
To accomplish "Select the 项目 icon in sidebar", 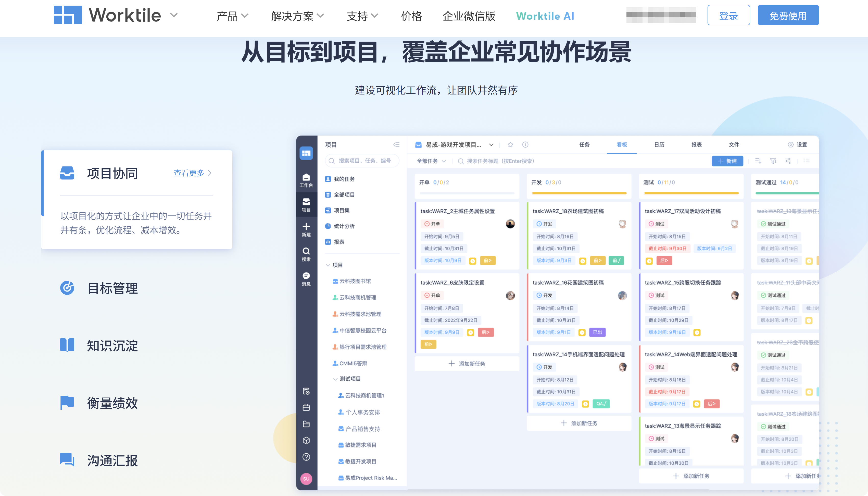I will [307, 204].
